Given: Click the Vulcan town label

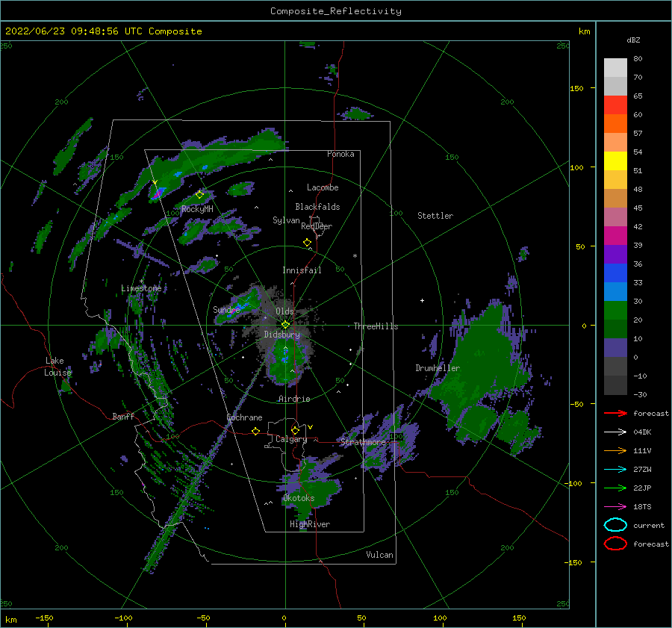Looking at the screenshot, I should click(x=380, y=555).
